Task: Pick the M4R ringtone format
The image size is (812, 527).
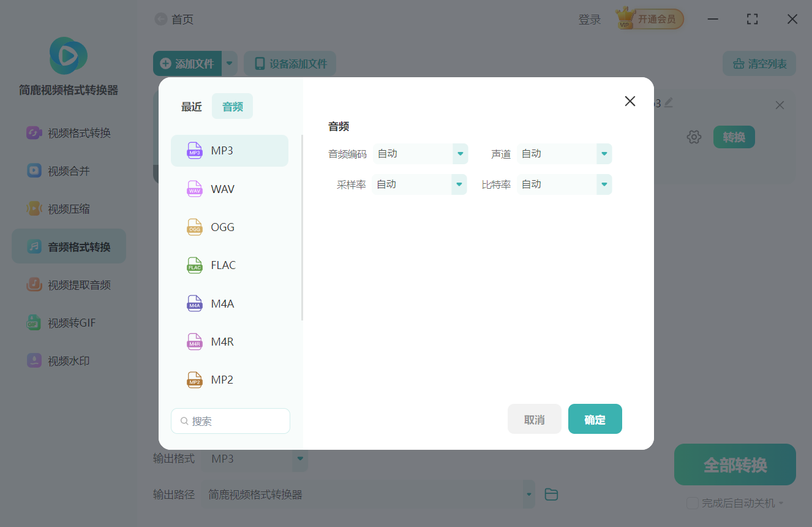Action: coord(230,341)
